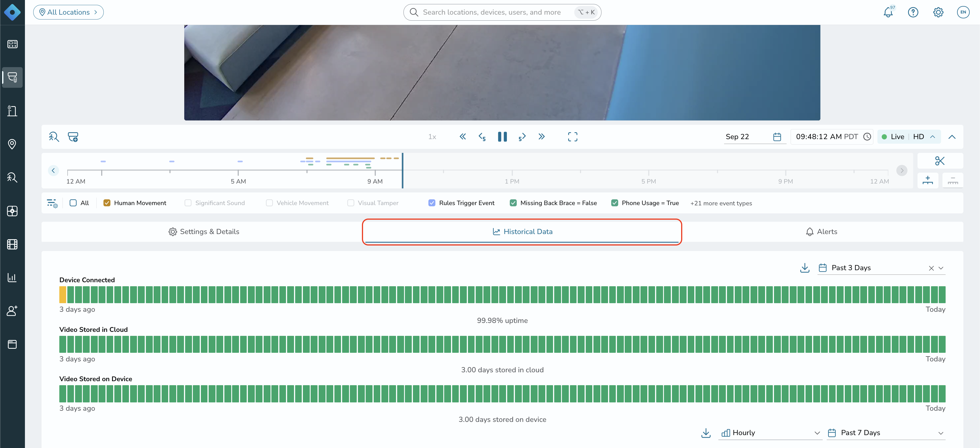The height and width of the screenshot is (448, 980).
Task: Open the Settings & Details tab
Action: [x=203, y=232]
